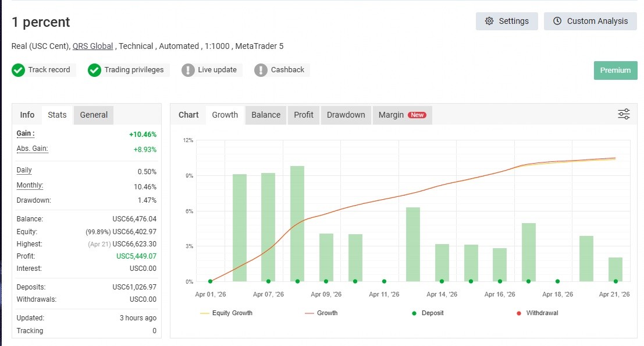This screenshot has height=346, width=644.
Task: Click the tallest green bar near Apr 09
Action: click(297, 224)
